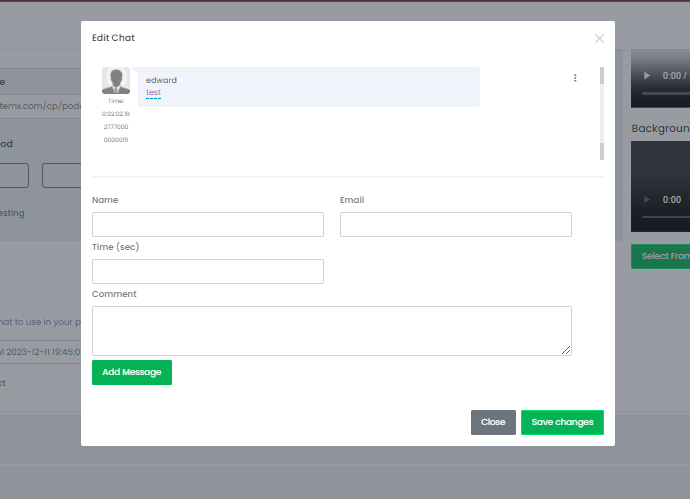Focus the Email input field
Image resolution: width=690 pixels, height=499 pixels.
coord(455,224)
